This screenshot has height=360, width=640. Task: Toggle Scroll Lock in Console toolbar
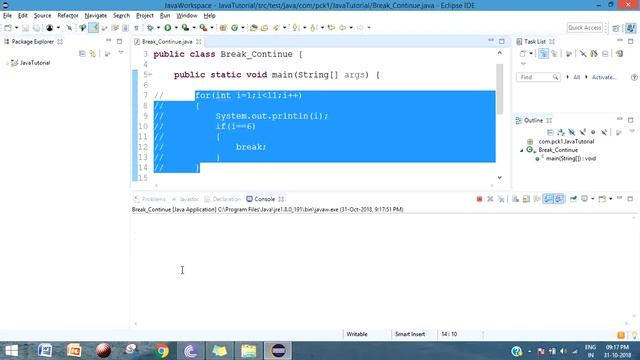pyautogui.click(x=526, y=199)
